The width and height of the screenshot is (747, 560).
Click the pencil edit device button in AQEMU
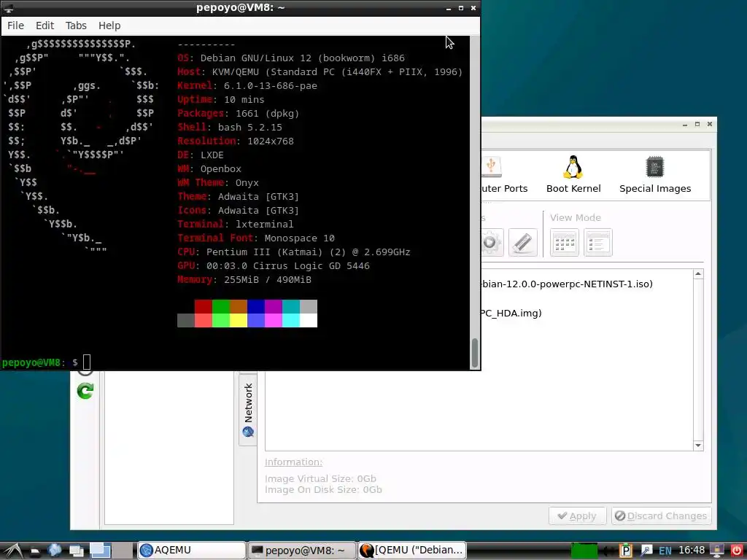[522, 242]
